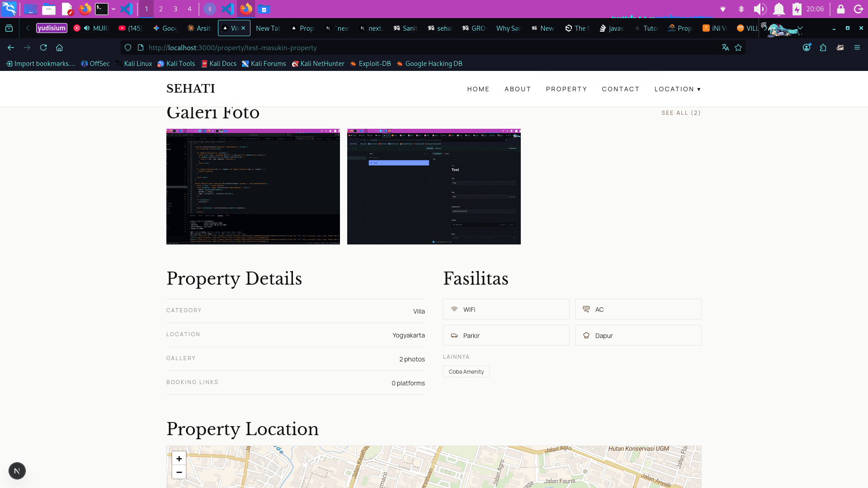Open the Firefox account icon

coord(807,47)
